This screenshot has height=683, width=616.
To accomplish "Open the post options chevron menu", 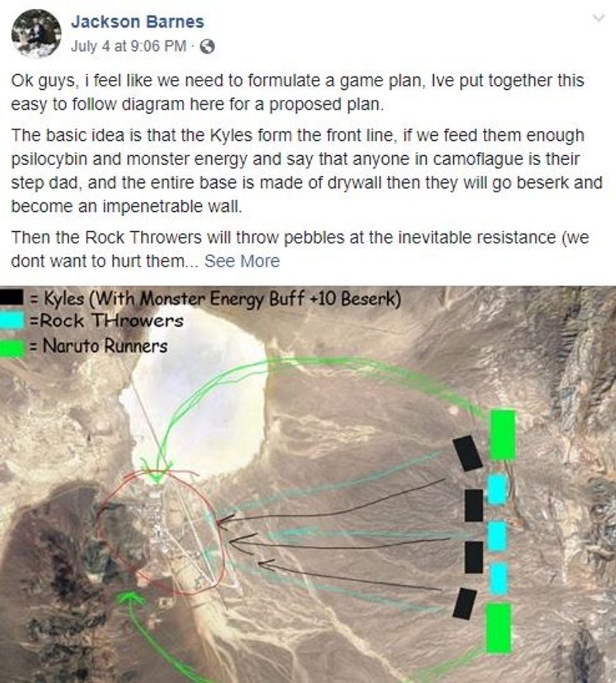I will click(599, 18).
